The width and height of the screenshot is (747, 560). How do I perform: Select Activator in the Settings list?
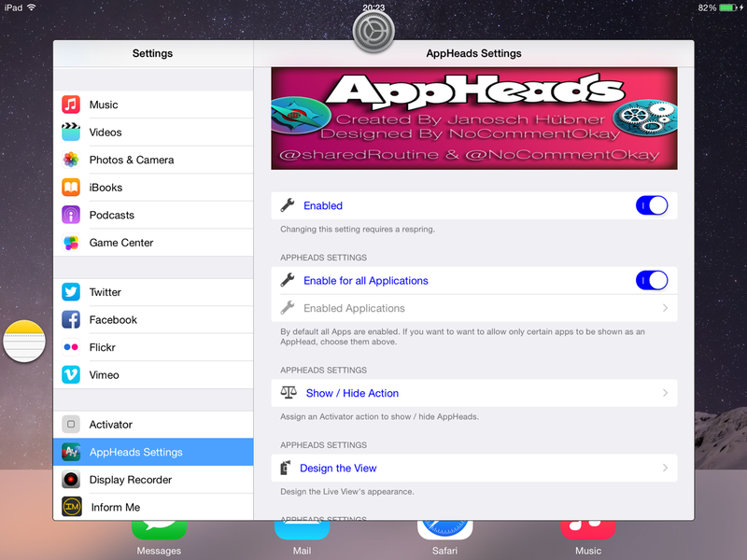click(153, 425)
